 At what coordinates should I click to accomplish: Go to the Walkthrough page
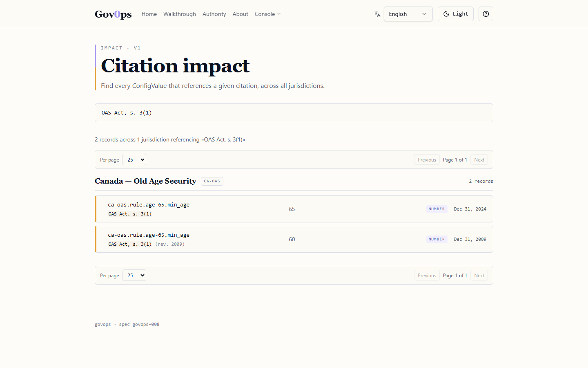[180, 14]
